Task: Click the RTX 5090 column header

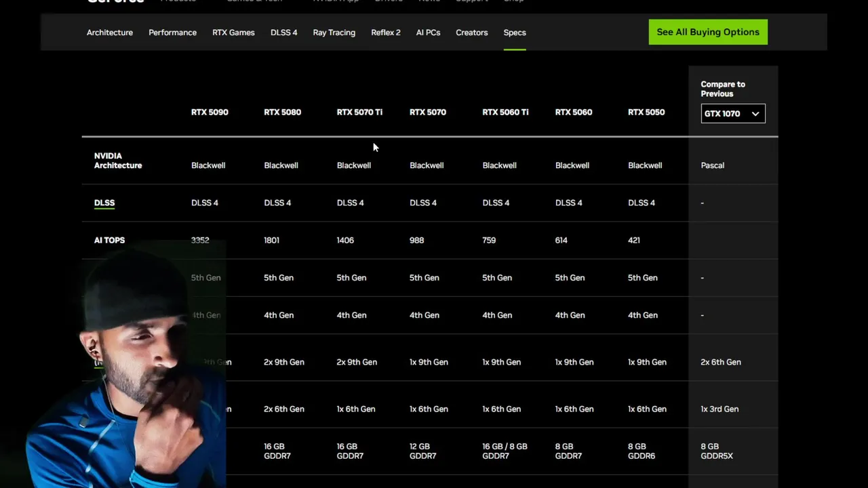Action: (x=210, y=112)
